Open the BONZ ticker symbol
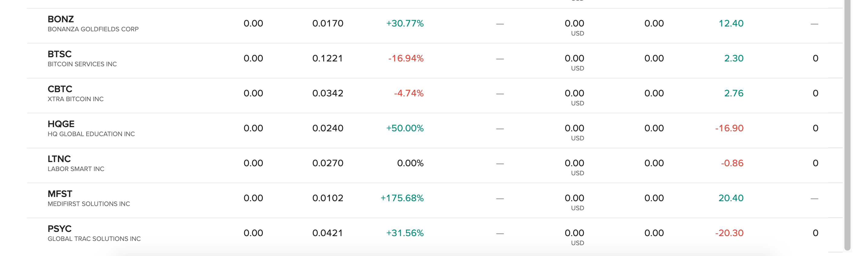The image size is (868, 256). pyautogui.click(x=61, y=19)
